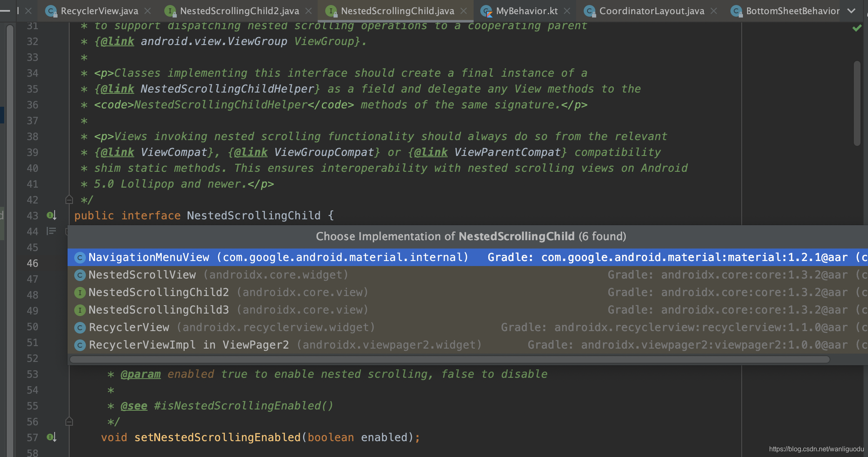
Task: Click the interface icon beside NestedScrollingChild3
Action: [x=80, y=310]
